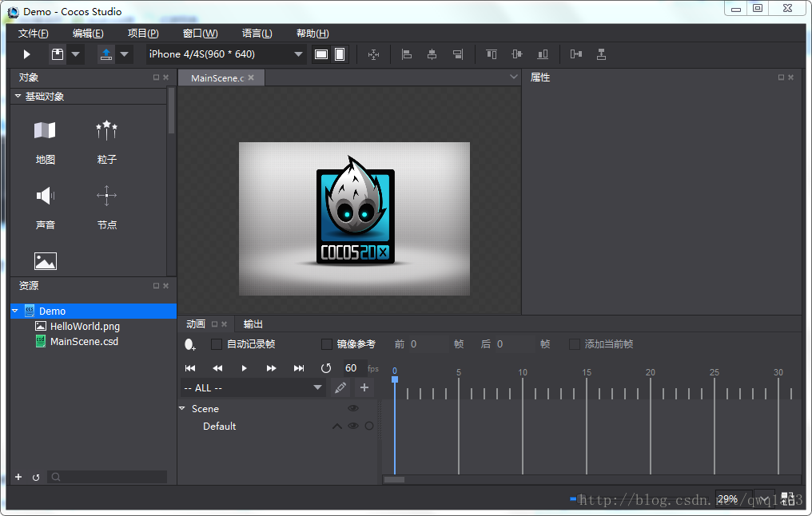Click the add resource plus button

coord(18,477)
